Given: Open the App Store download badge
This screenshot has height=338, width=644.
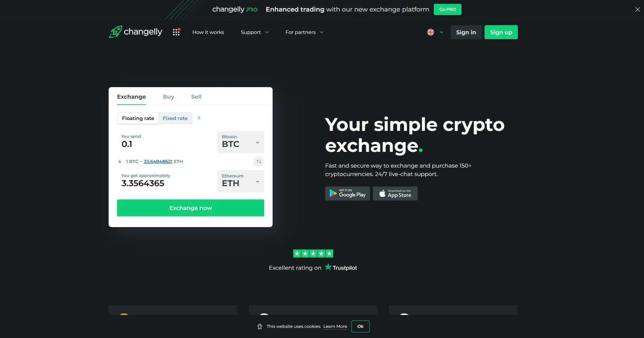Looking at the screenshot, I should tap(395, 193).
